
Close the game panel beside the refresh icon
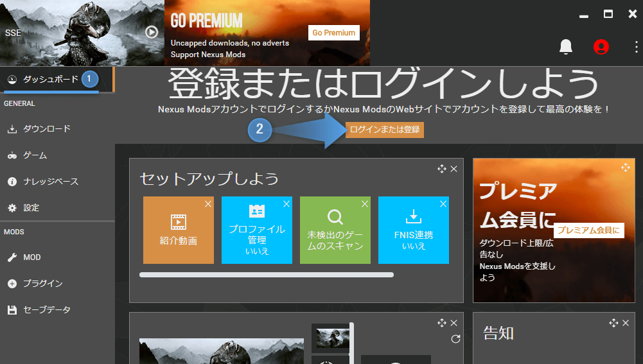454,323
